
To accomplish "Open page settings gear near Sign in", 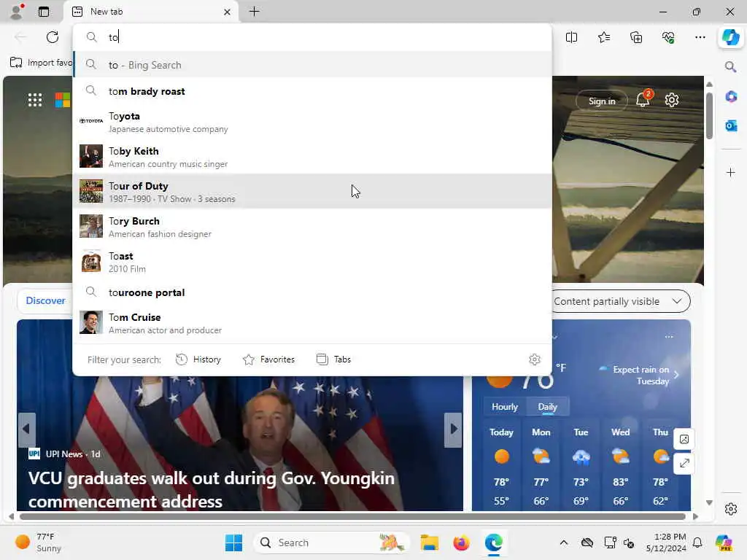I will [672, 100].
